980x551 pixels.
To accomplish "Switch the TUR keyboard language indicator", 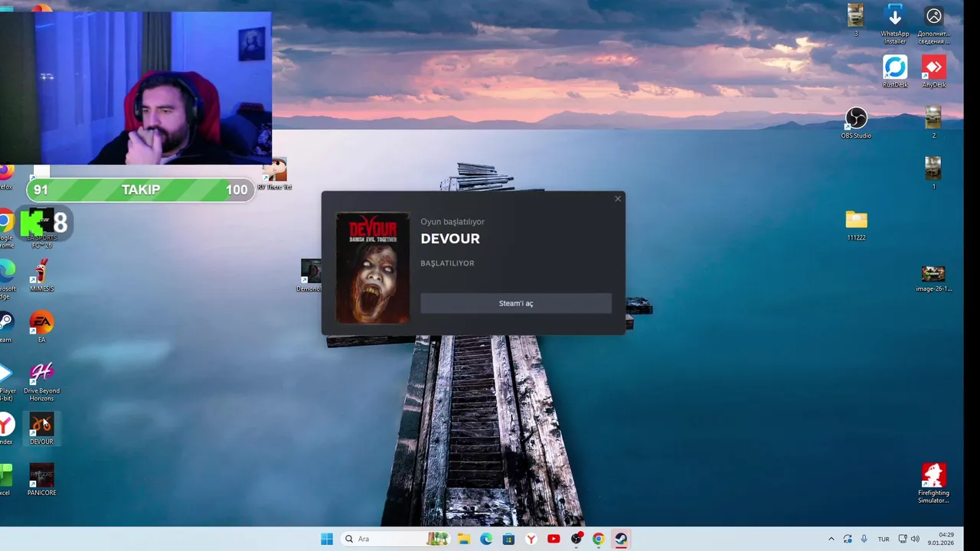I will 884,539.
